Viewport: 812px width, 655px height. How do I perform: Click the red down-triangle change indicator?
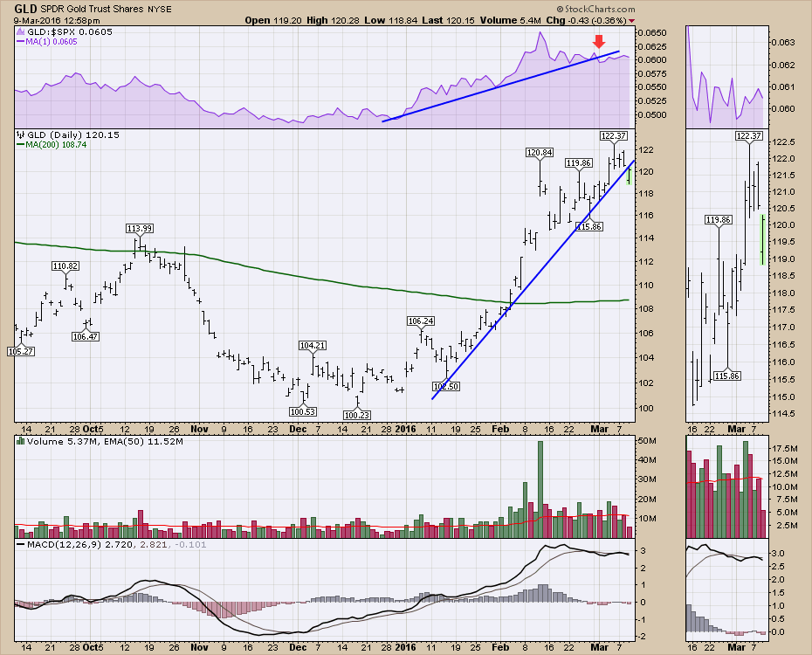click(x=631, y=21)
